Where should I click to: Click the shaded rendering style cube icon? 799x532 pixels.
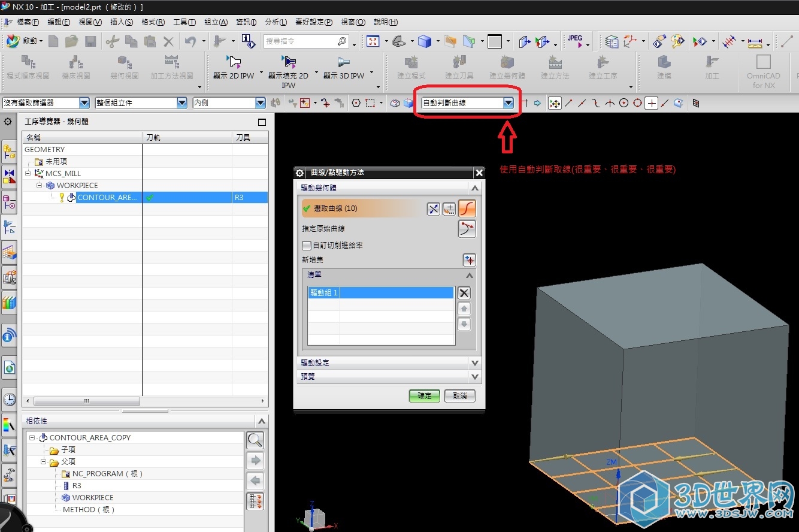(425, 41)
